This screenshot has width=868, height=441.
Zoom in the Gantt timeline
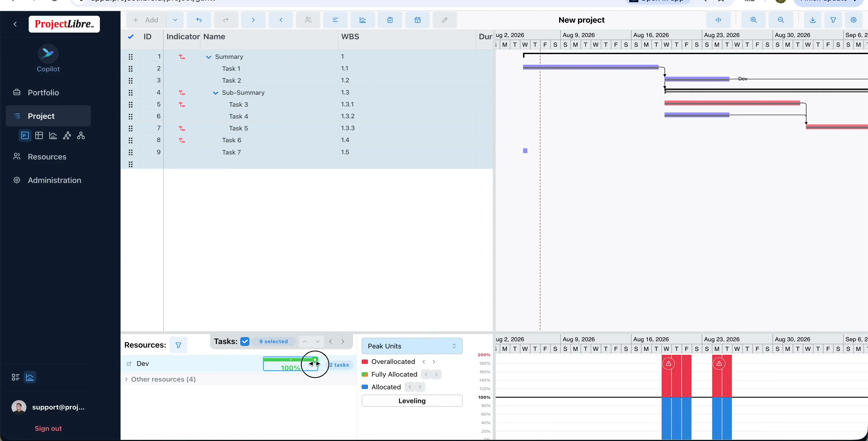click(x=753, y=20)
